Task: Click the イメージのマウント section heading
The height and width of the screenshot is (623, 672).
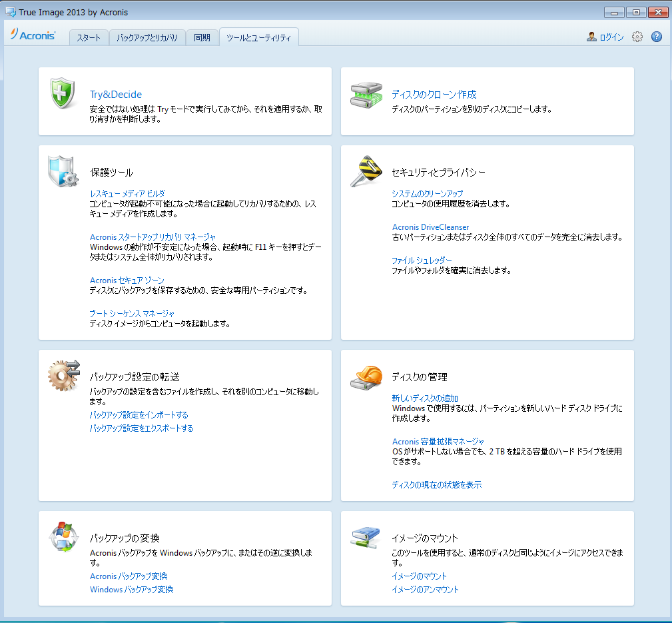Action: click(425, 538)
